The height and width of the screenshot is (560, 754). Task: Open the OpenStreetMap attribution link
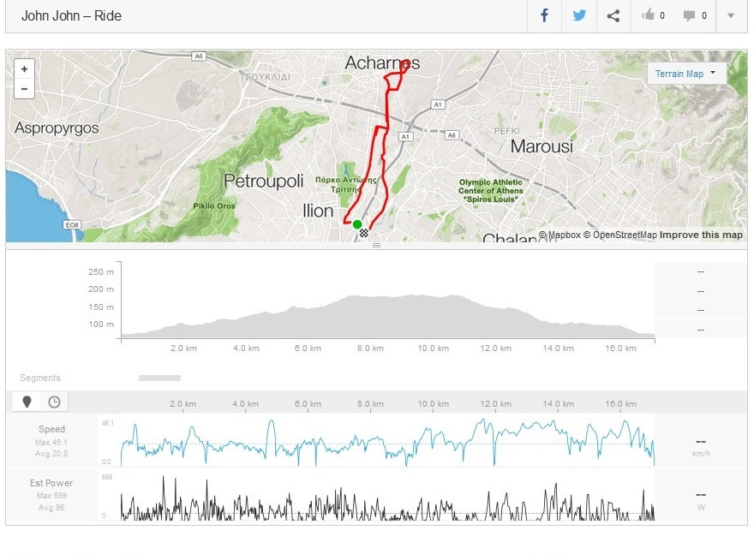pos(624,235)
